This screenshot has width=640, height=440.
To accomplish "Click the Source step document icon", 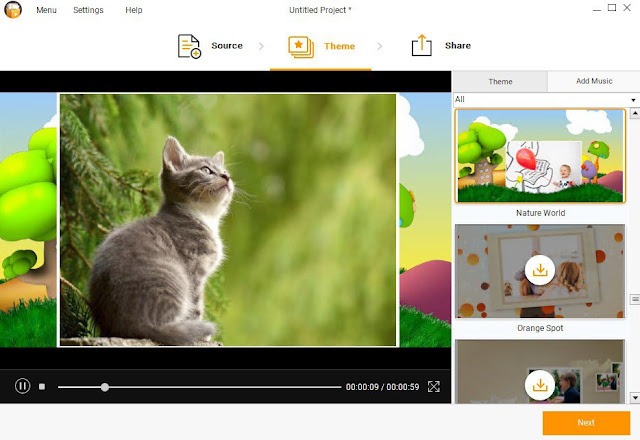I will tap(189, 46).
